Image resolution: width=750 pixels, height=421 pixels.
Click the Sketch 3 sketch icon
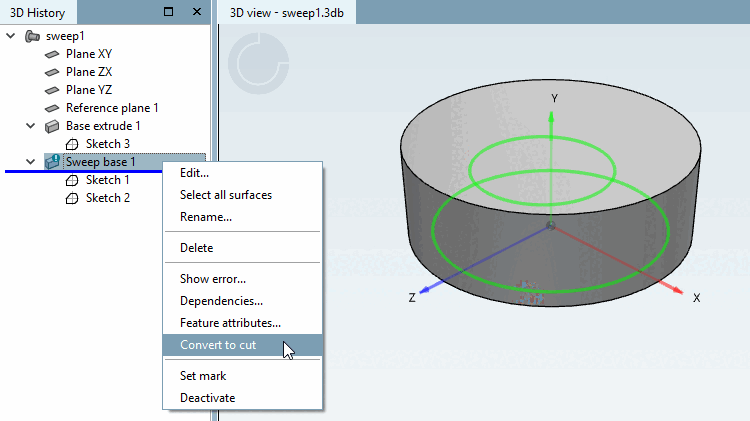pos(72,144)
